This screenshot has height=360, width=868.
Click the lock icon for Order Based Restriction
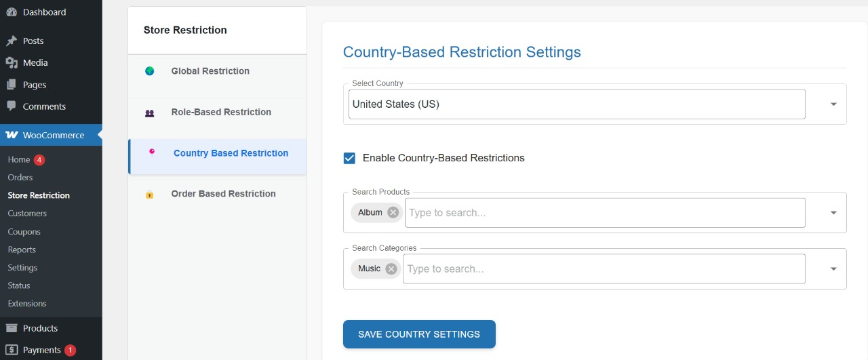coord(150,195)
